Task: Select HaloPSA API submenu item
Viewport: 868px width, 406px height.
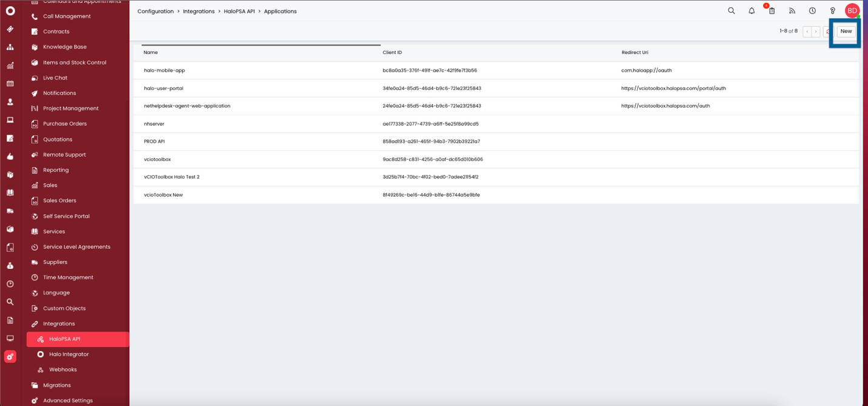Action: [x=78, y=339]
